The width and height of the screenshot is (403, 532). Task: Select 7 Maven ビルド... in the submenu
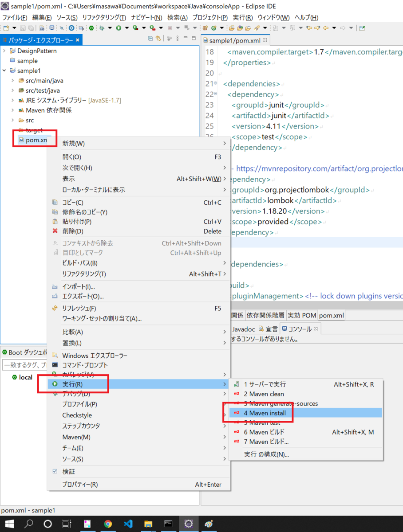[x=305, y=442]
